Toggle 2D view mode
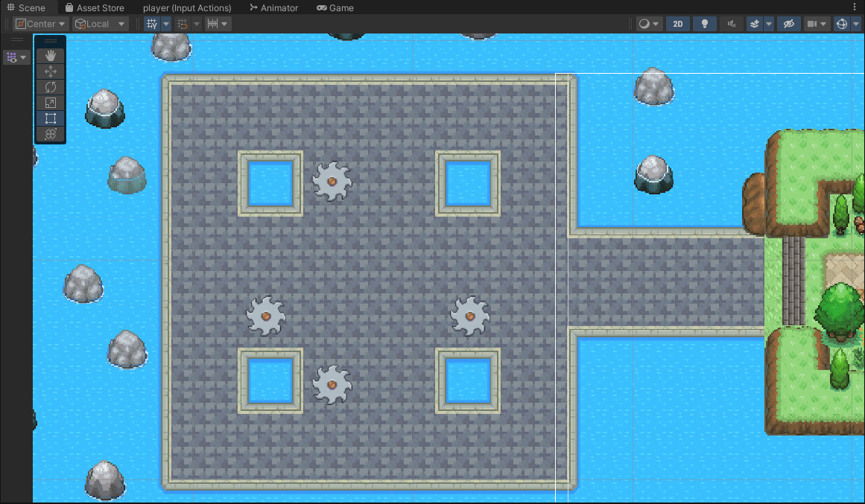865x504 pixels. pos(678,24)
